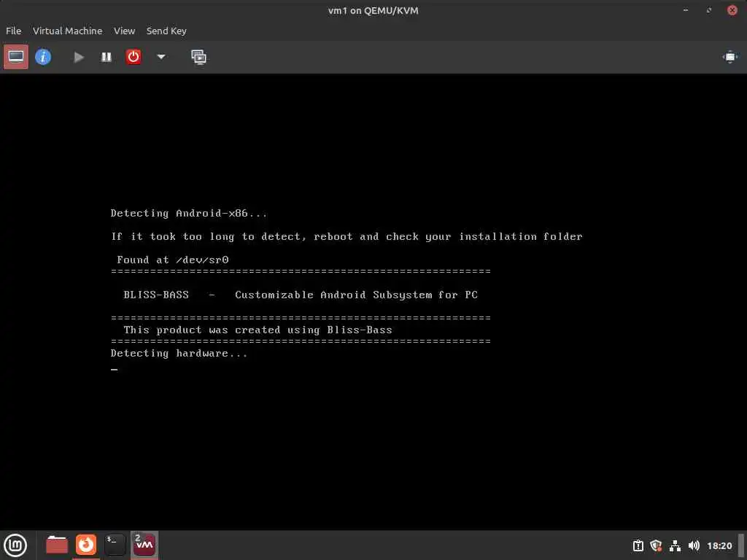
Task: Open the security shield tray icon
Action: pos(656,545)
